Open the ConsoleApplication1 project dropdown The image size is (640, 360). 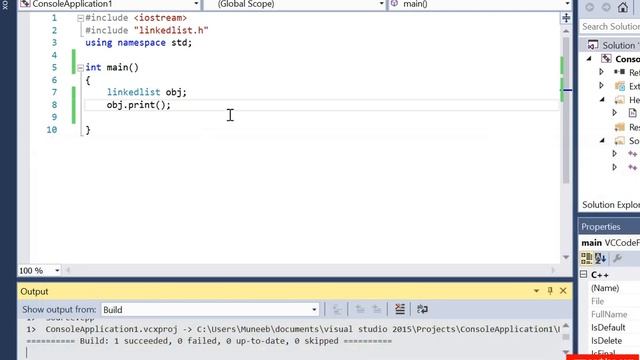pyautogui.click(x=196, y=4)
